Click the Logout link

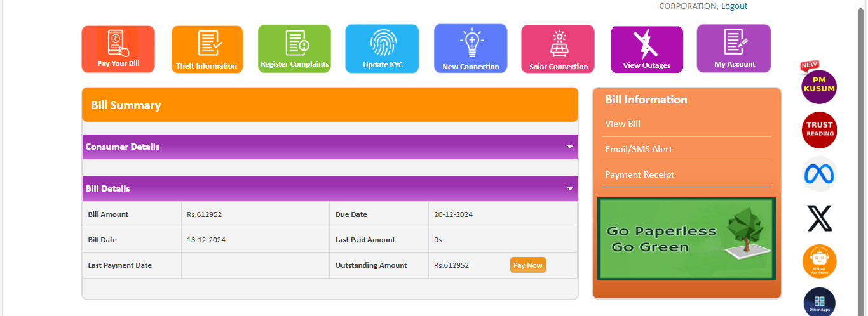pos(734,6)
